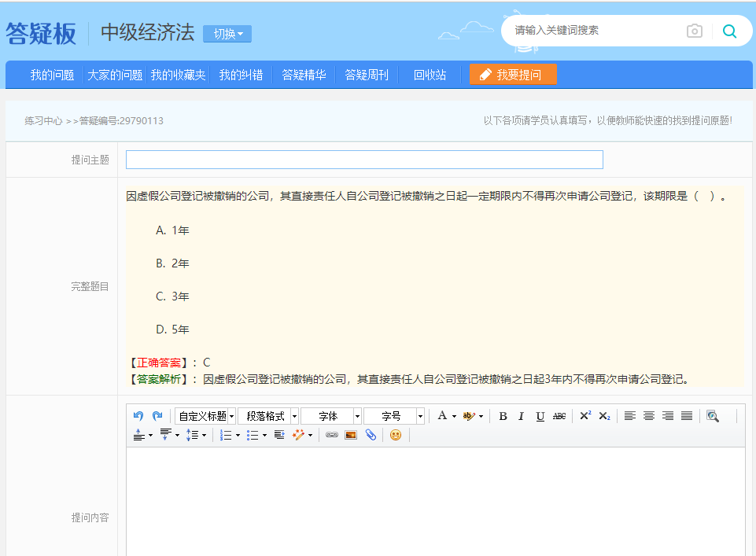Click the camera icon in the search box
The image size is (756, 556).
693,31
